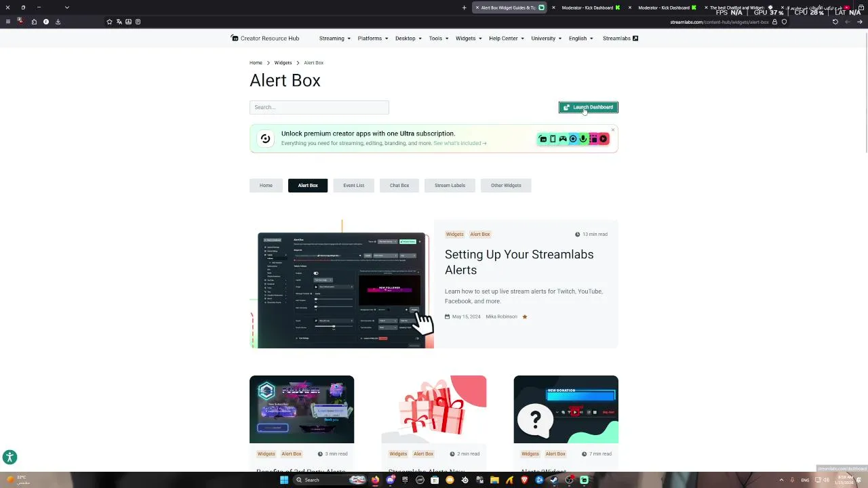
Task: Open the featured alerts article thumbnail
Action: point(342,284)
